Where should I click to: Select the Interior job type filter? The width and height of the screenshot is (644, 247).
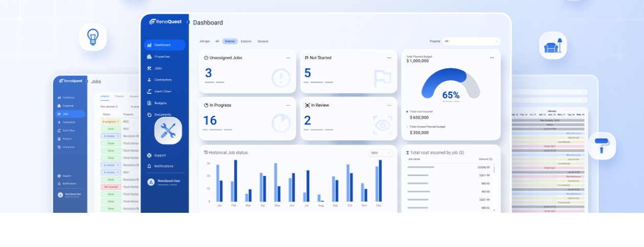[x=230, y=41]
